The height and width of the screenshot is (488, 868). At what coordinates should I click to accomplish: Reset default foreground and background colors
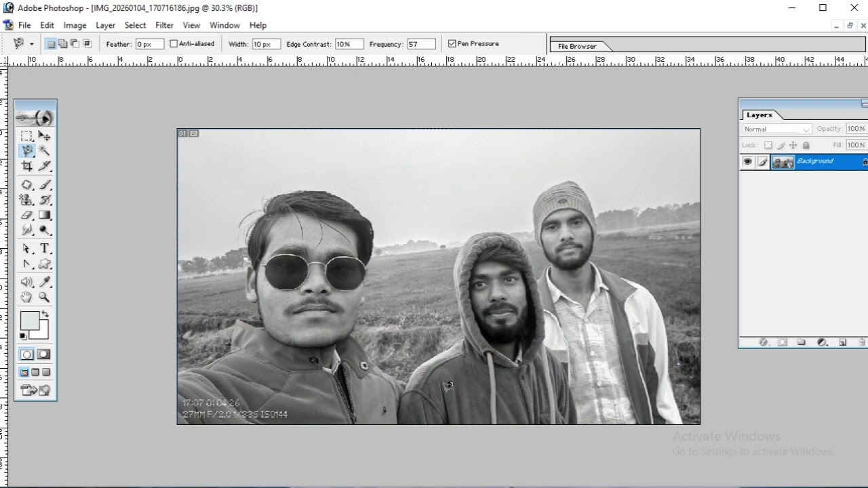coord(23,335)
